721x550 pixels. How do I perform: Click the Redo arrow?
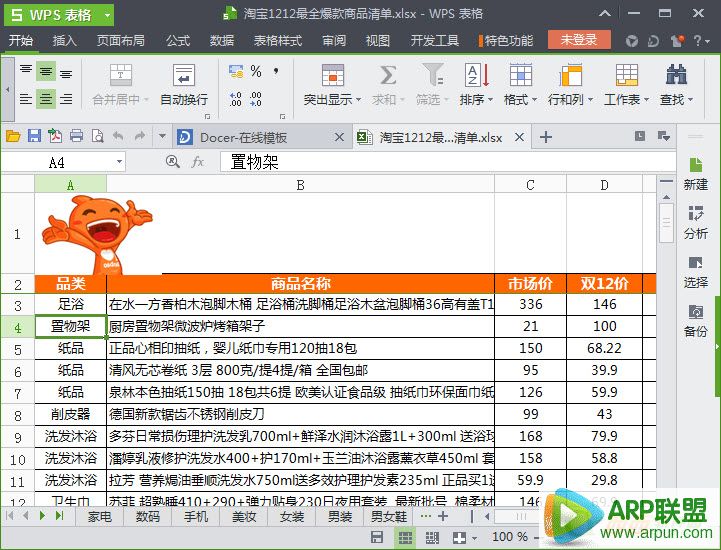(x=140, y=136)
